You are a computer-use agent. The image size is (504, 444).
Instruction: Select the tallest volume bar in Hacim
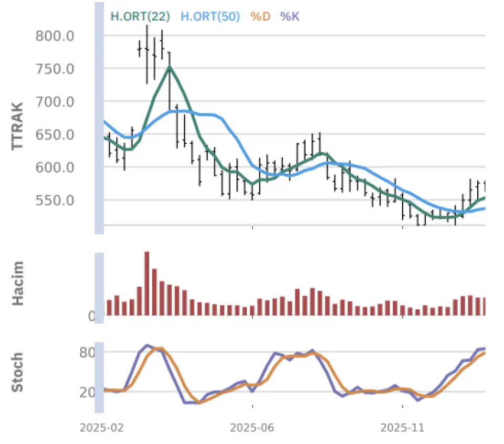click(146, 283)
